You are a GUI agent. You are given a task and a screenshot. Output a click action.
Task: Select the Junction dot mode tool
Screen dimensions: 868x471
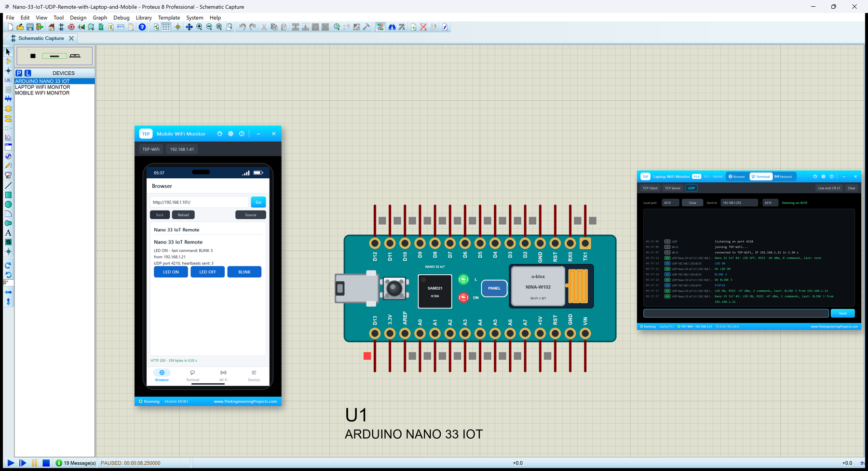coord(8,71)
